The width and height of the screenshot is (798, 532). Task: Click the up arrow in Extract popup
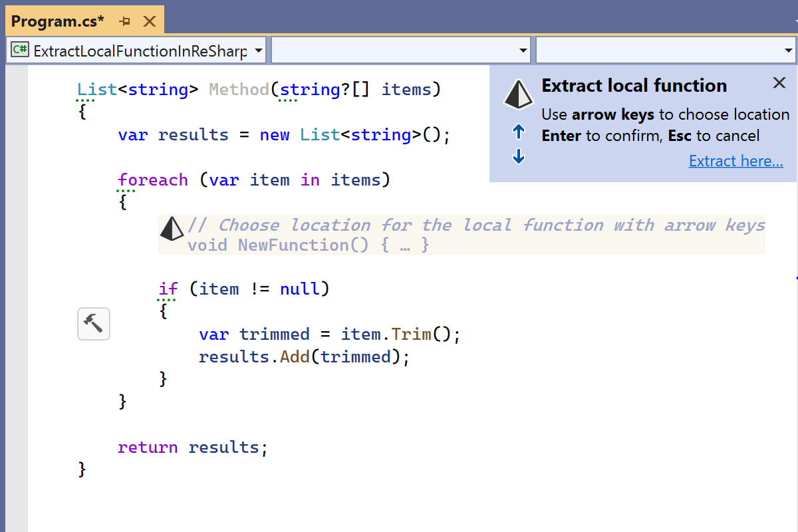[x=519, y=132]
